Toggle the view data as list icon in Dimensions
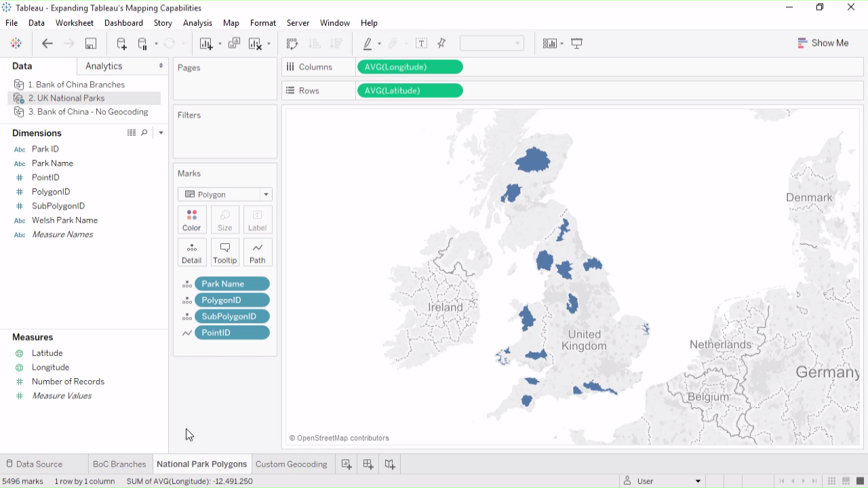 coord(132,133)
